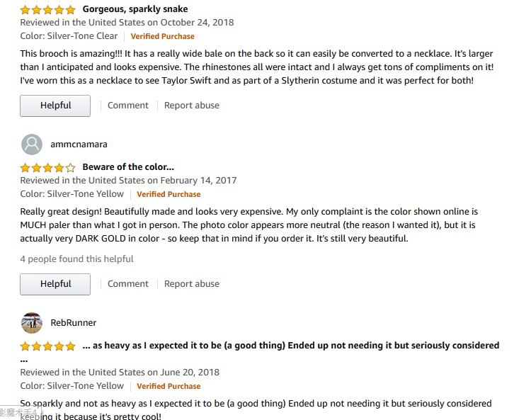Report abuse on ammcnamara's review
The width and height of the screenshot is (531, 420).
pos(192,284)
